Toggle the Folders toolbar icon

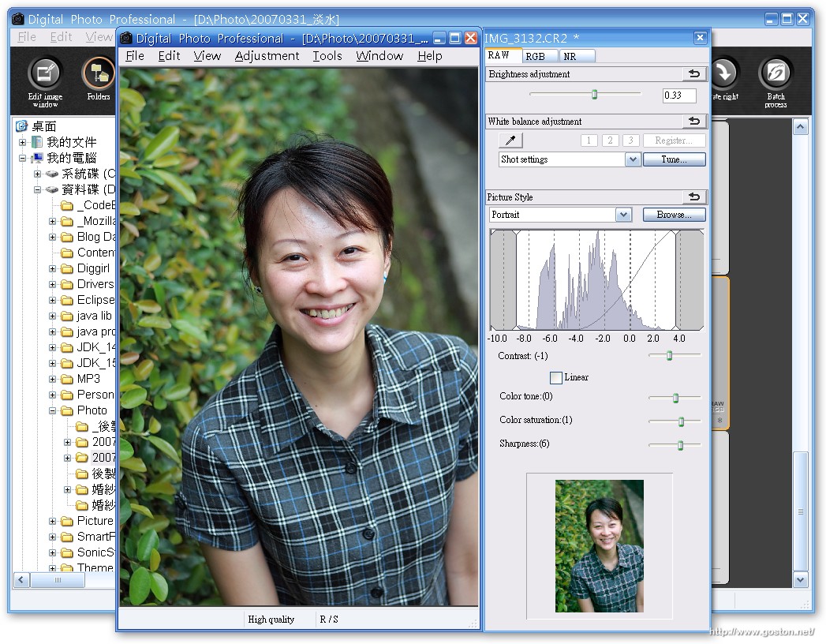(x=99, y=78)
